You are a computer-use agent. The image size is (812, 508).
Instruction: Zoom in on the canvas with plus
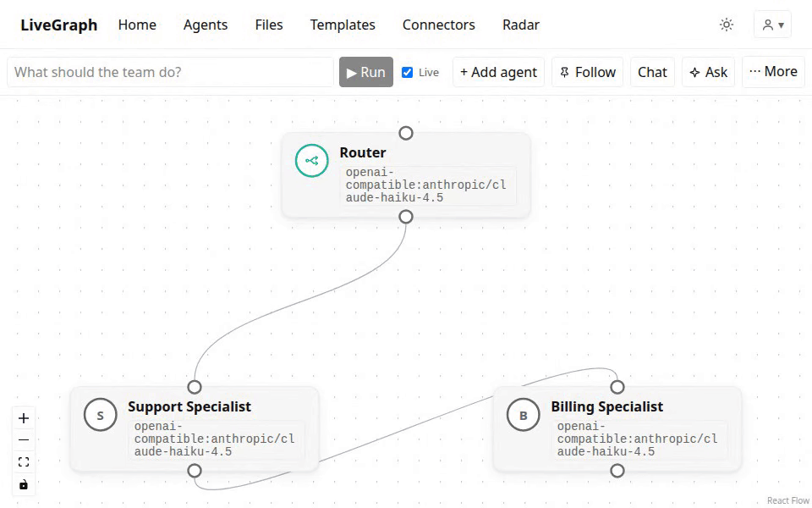(24, 418)
